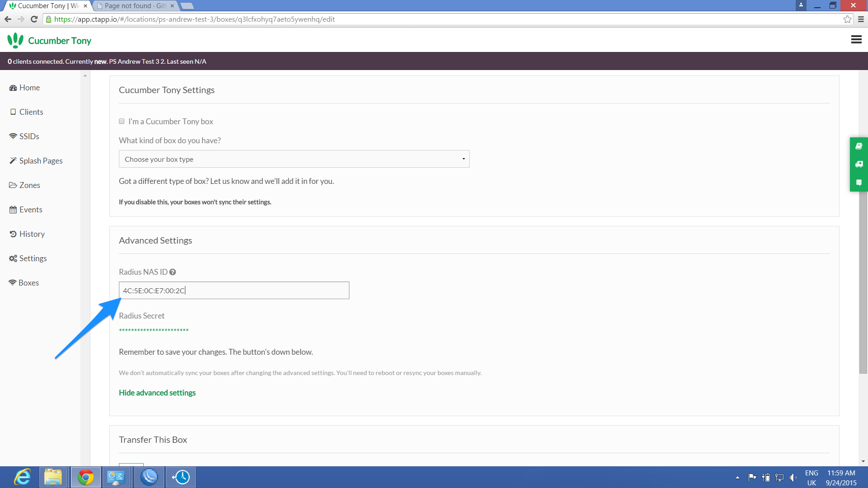
Task: Open History in the sidebar
Action: tap(27, 234)
